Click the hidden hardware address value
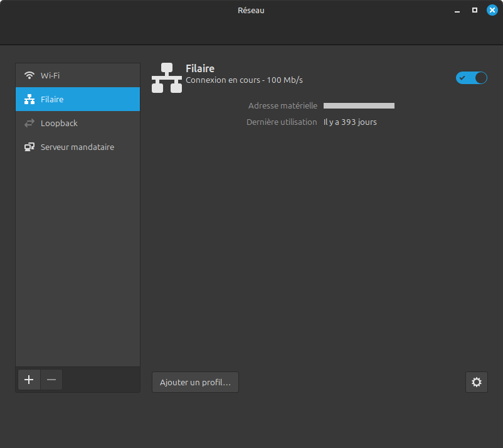The width and height of the screenshot is (503, 448). click(359, 106)
